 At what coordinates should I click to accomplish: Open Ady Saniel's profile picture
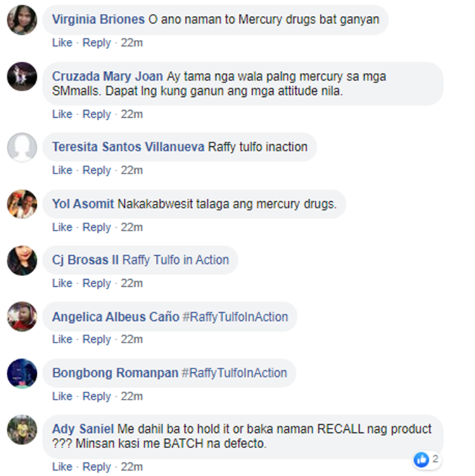click(22, 430)
